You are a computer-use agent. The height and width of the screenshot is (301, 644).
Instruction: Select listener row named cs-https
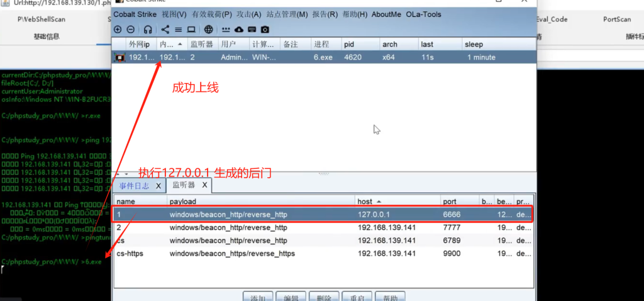click(324, 254)
